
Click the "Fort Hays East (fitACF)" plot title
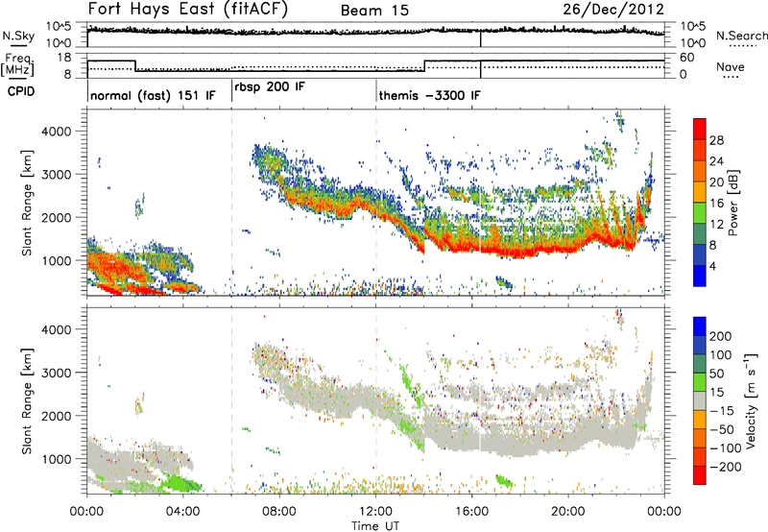point(188,10)
